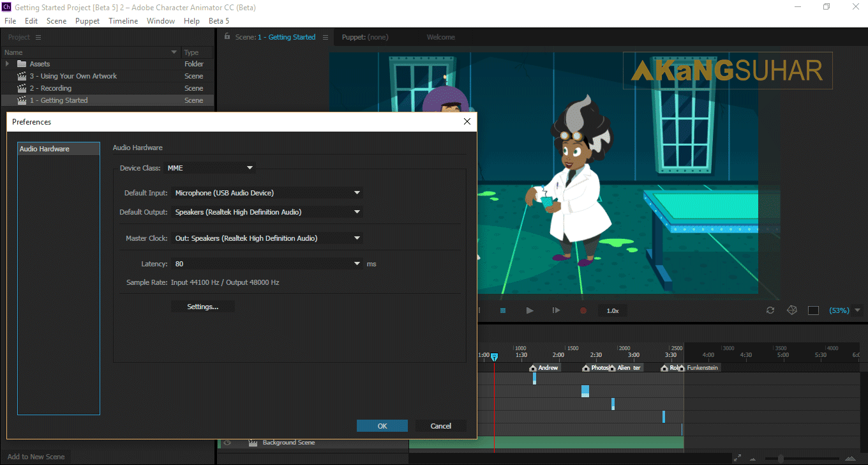Click the timeline zoom-in large mountain icon

pyautogui.click(x=850, y=458)
